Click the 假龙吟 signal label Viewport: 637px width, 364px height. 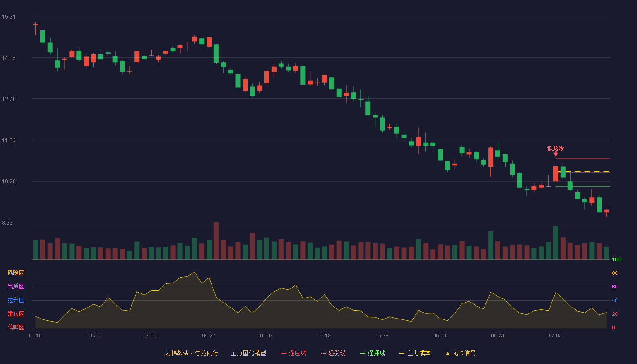[556, 148]
